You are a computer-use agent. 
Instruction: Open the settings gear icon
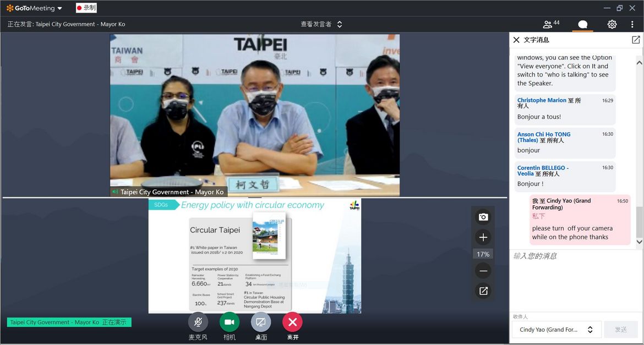tap(612, 24)
